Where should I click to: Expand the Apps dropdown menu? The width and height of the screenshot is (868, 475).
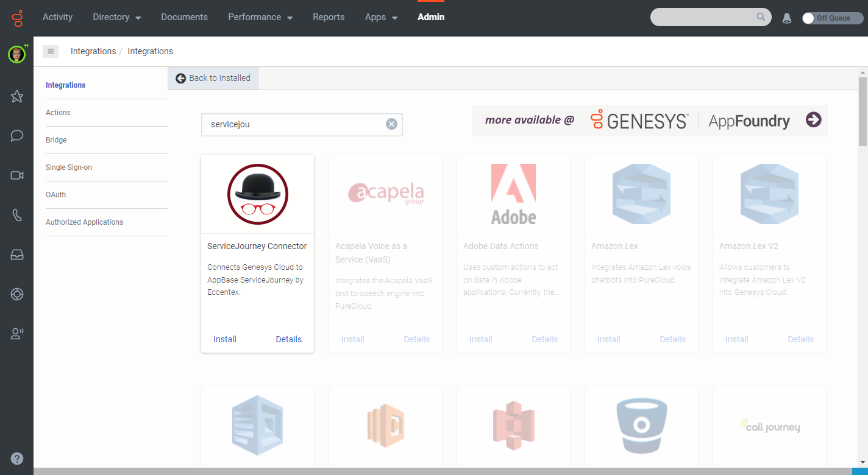381,17
